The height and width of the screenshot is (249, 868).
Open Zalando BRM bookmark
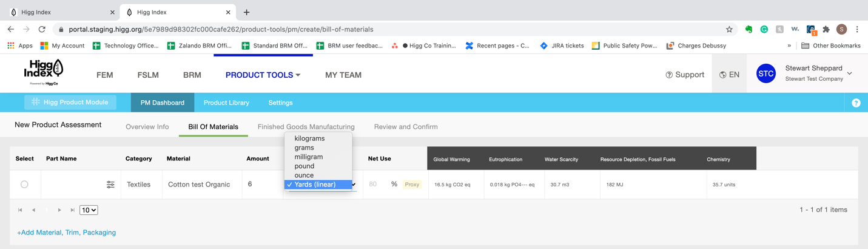coord(199,46)
